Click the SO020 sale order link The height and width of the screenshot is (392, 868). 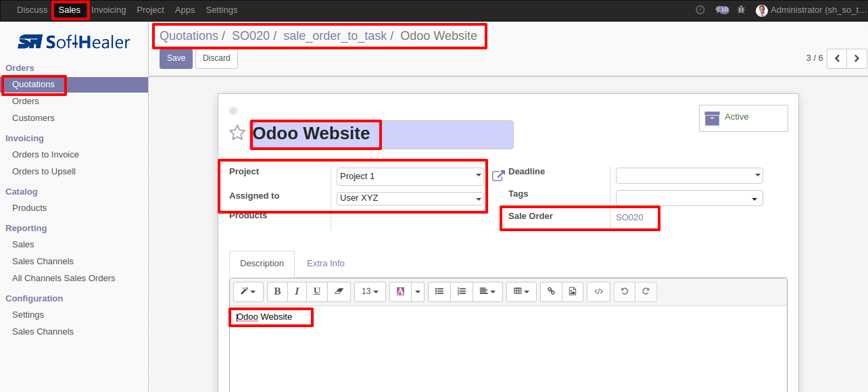click(x=629, y=218)
